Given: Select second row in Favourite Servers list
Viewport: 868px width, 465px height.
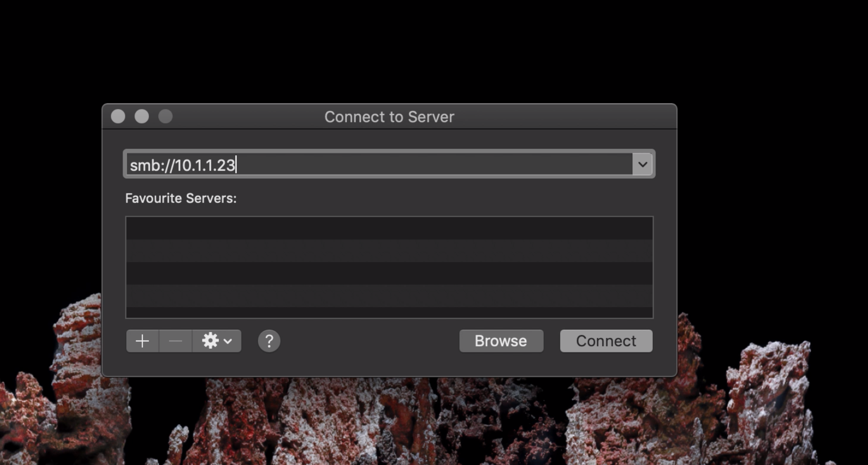Looking at the screenshot, I should [x=389, y=251].
